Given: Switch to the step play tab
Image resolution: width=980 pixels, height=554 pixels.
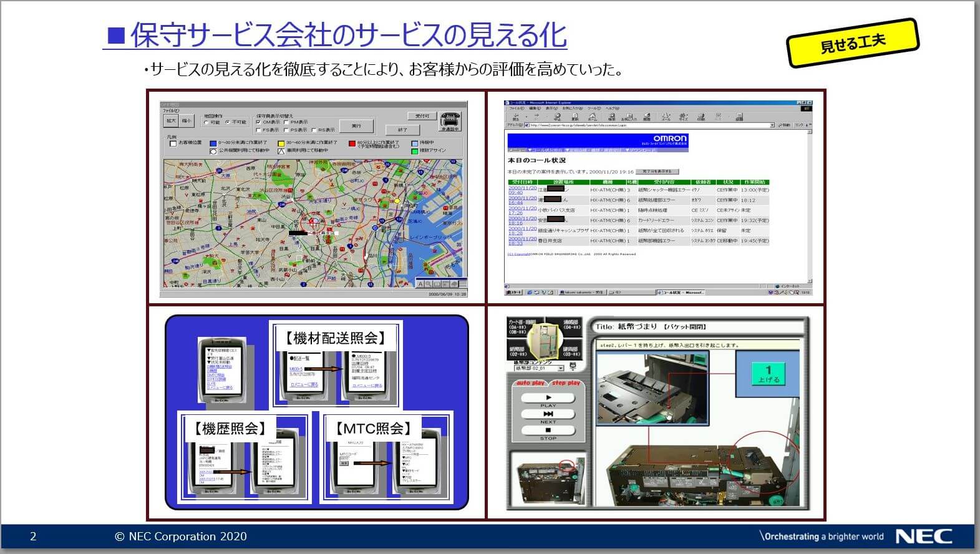Looking at the screenshot, I should tap(566, 383).
